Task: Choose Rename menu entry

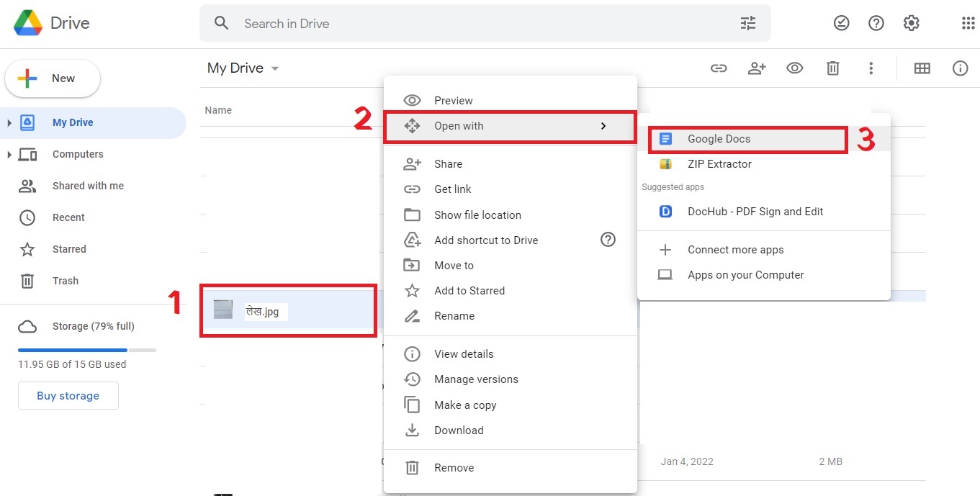Action: (511, 315)
